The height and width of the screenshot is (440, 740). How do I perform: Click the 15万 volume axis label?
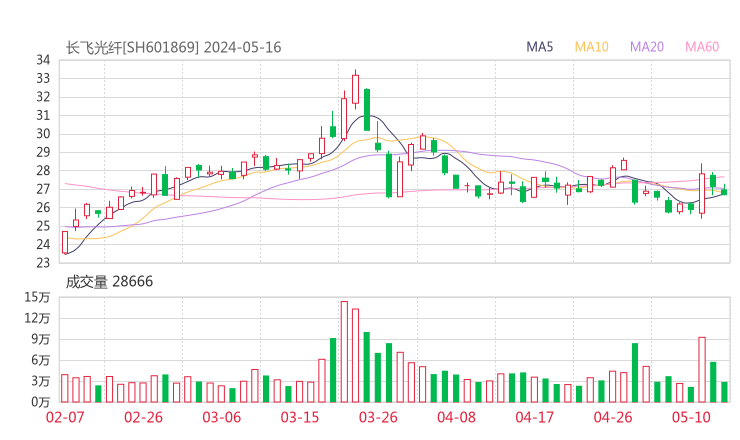coord(37,297)
